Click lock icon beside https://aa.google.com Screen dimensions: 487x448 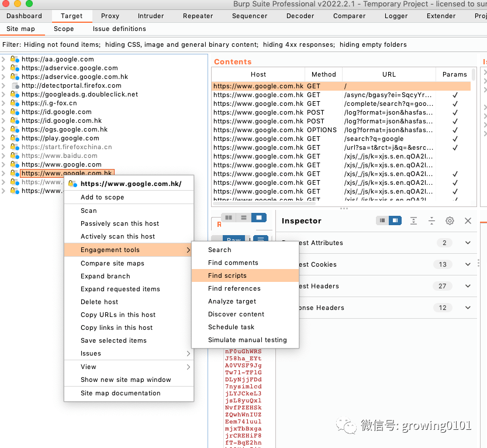click(15, 59)
